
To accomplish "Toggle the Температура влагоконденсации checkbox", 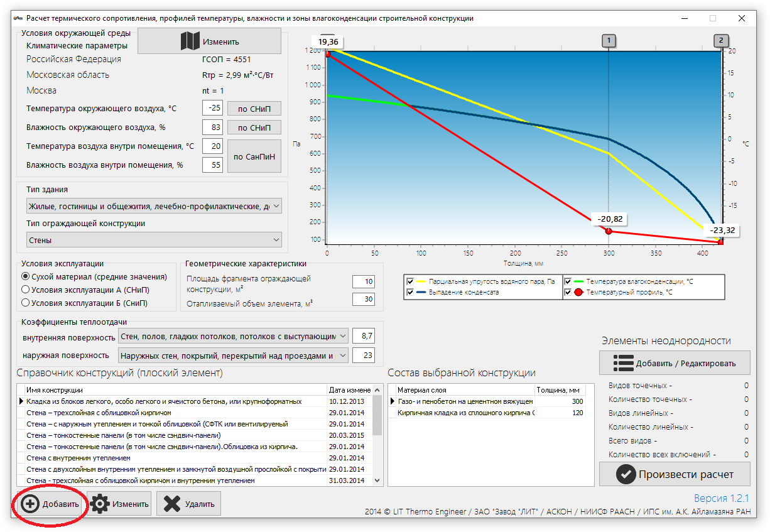I will [568, 281].
